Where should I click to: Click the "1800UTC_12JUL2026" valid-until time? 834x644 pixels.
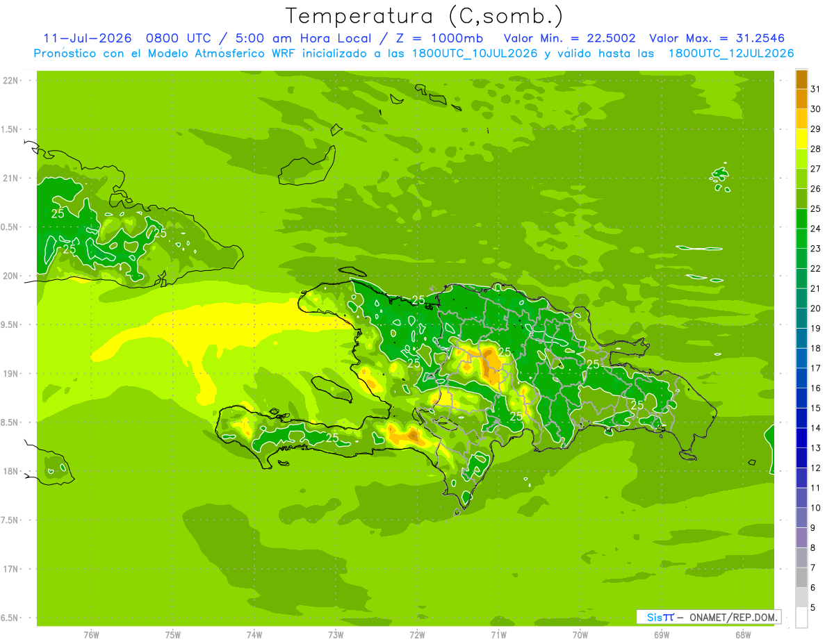(x=730, y=53)
